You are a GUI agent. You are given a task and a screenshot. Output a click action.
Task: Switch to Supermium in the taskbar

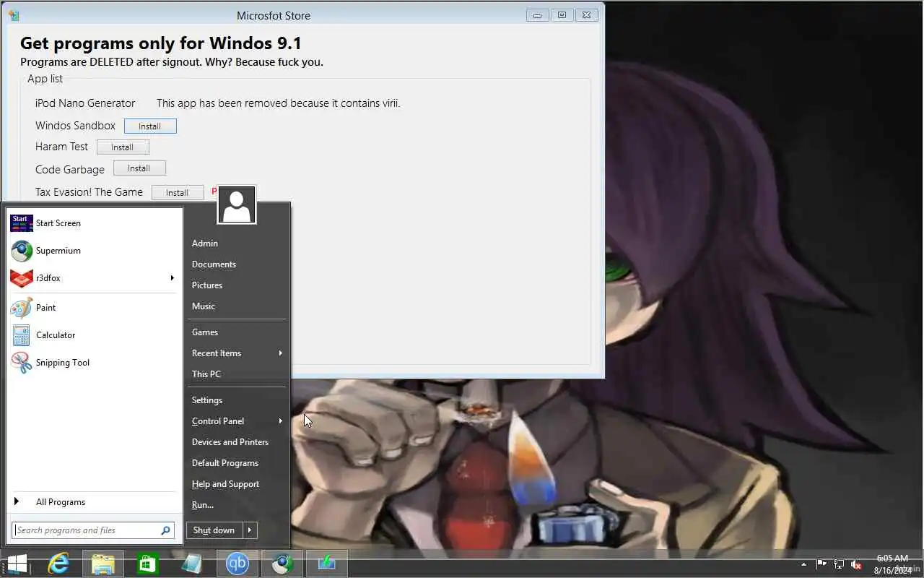click(282, 564)
